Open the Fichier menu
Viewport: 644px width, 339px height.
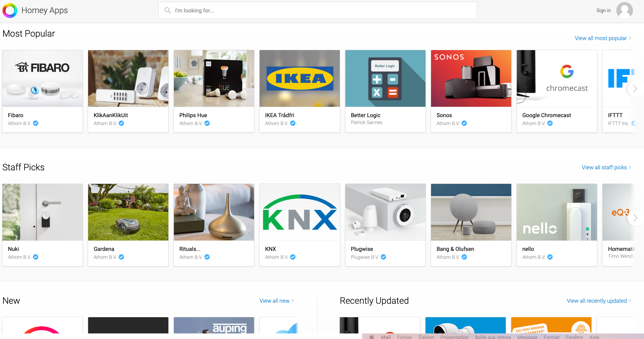404,337
